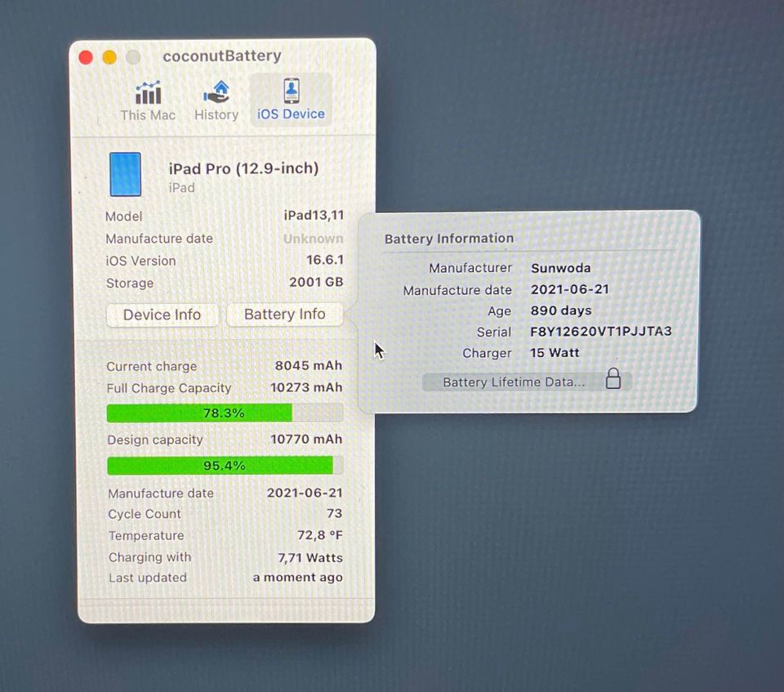The height and width of the screenshot is (692, 784).
Task: Click the This Mac bar chart icon
Action: (148, 92)
